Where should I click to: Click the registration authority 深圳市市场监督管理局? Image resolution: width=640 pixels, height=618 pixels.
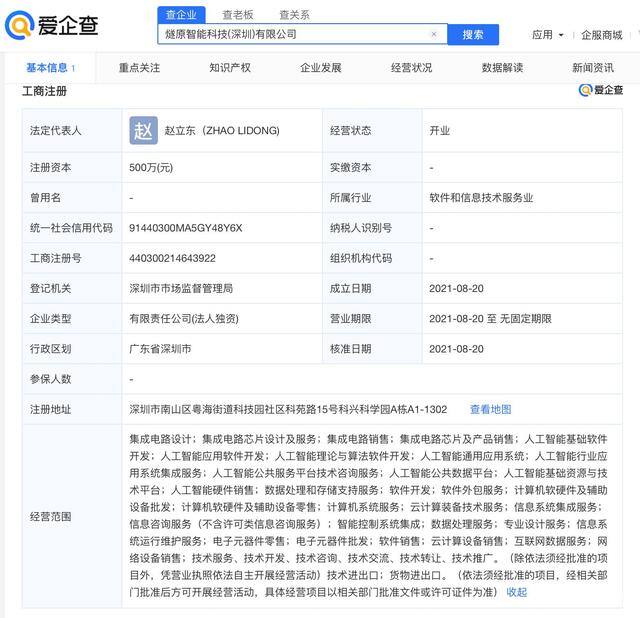[181, 289]
